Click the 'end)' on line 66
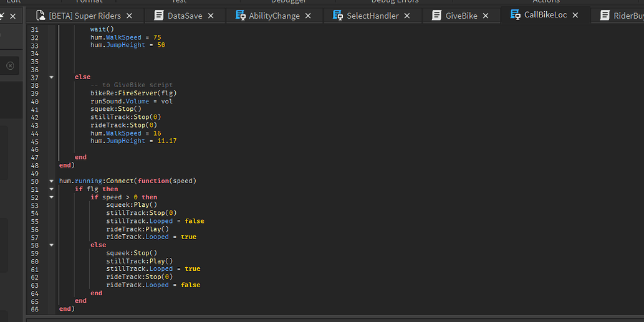644x322 pixels. point(67,308)
